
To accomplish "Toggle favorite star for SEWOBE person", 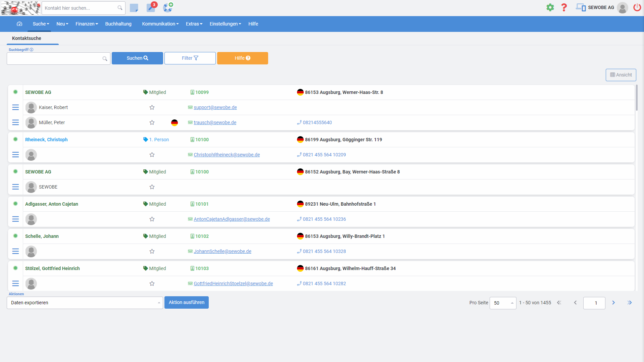I will pos(152,187).
